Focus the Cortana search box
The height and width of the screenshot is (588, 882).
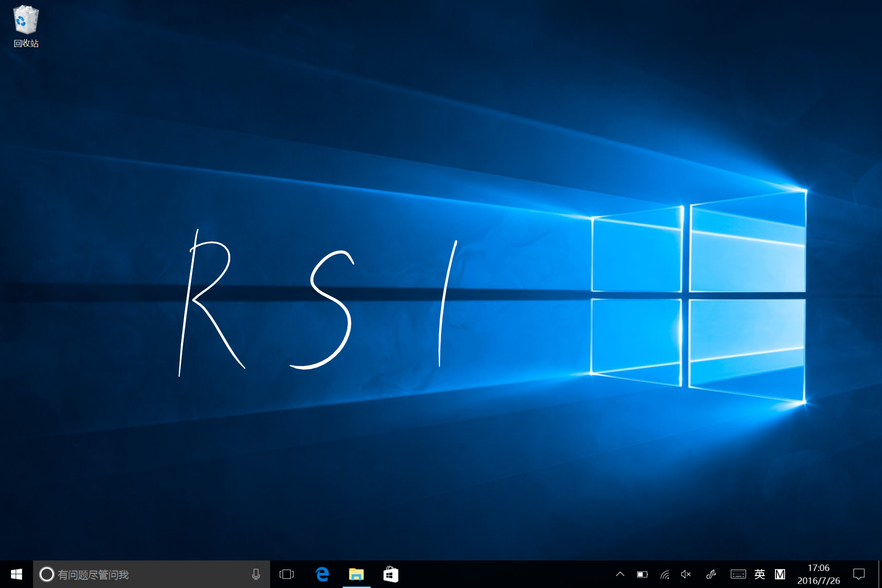point(151,574)
